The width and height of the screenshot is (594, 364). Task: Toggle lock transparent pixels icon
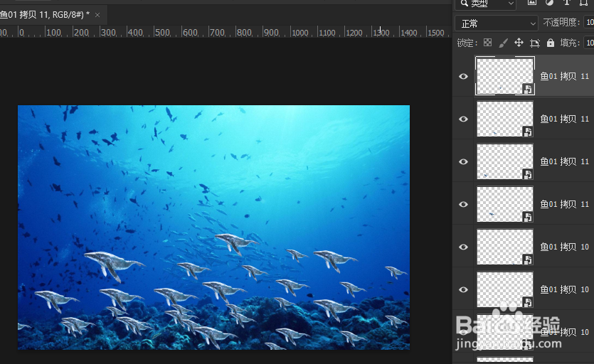[487, 43]
